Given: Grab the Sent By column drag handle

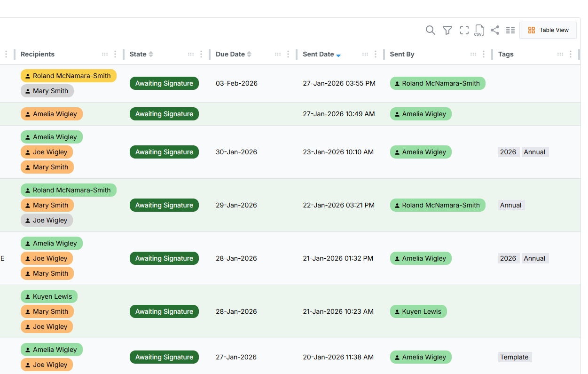Looking at the screenshot, I should pos(473,54).
